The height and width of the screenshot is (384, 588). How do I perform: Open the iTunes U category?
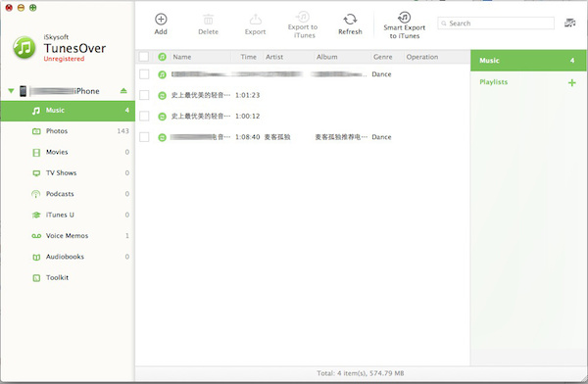pos(68,215)
